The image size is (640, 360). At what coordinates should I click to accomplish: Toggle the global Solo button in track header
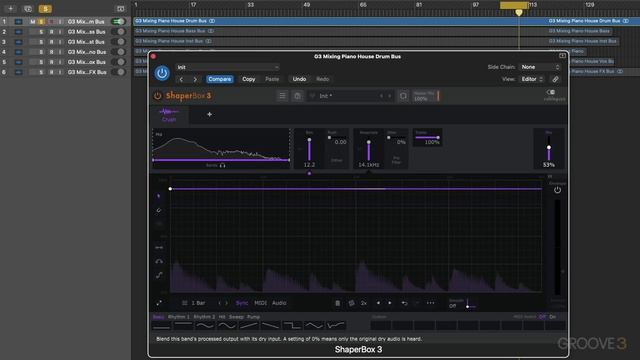(x=45, y=8)
